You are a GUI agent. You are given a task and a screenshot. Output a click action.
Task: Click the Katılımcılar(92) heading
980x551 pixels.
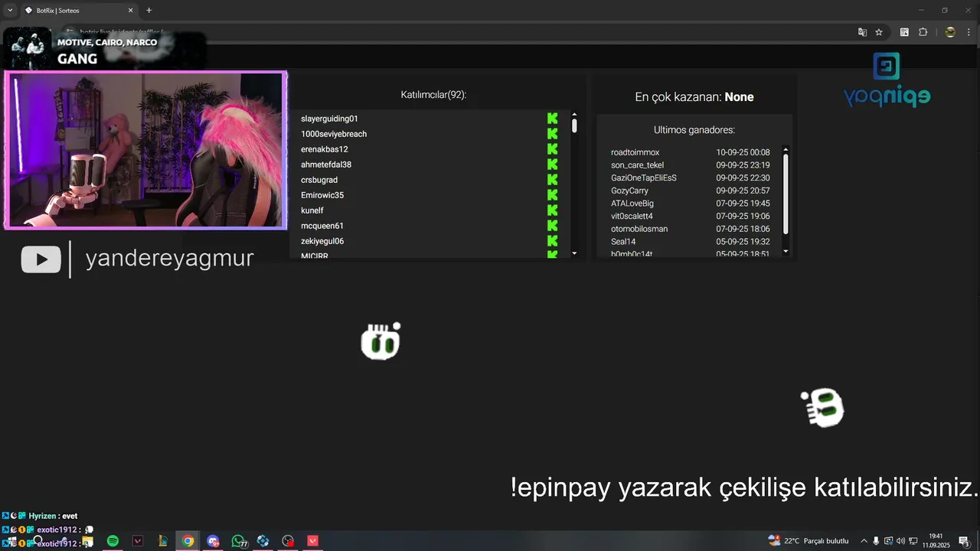433,95
